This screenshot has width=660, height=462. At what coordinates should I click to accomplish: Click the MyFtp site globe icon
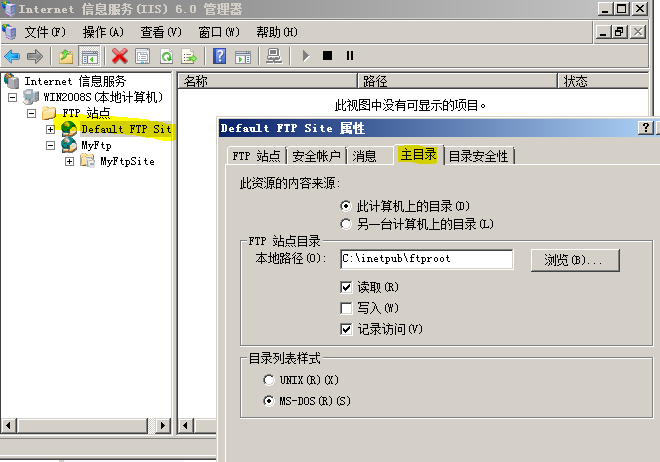click(69, 145)
